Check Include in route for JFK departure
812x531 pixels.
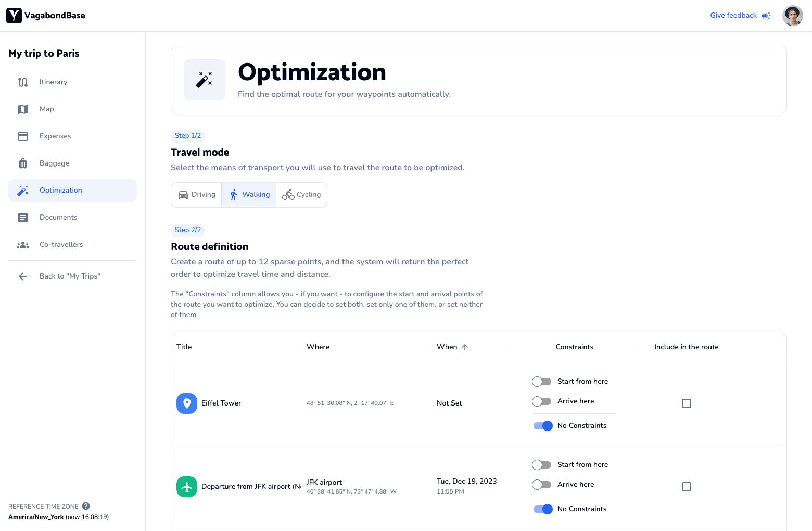pyautogui.click(x=687, y=487)
